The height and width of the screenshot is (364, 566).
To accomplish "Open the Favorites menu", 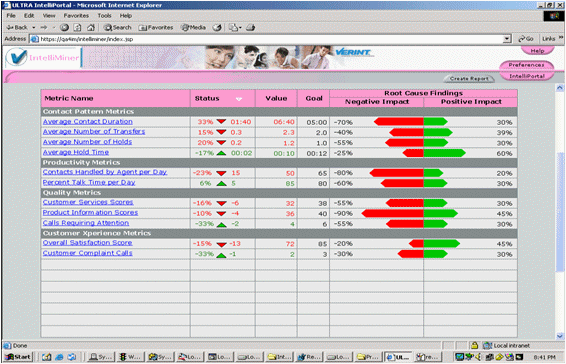I will [x=76, y=16].
